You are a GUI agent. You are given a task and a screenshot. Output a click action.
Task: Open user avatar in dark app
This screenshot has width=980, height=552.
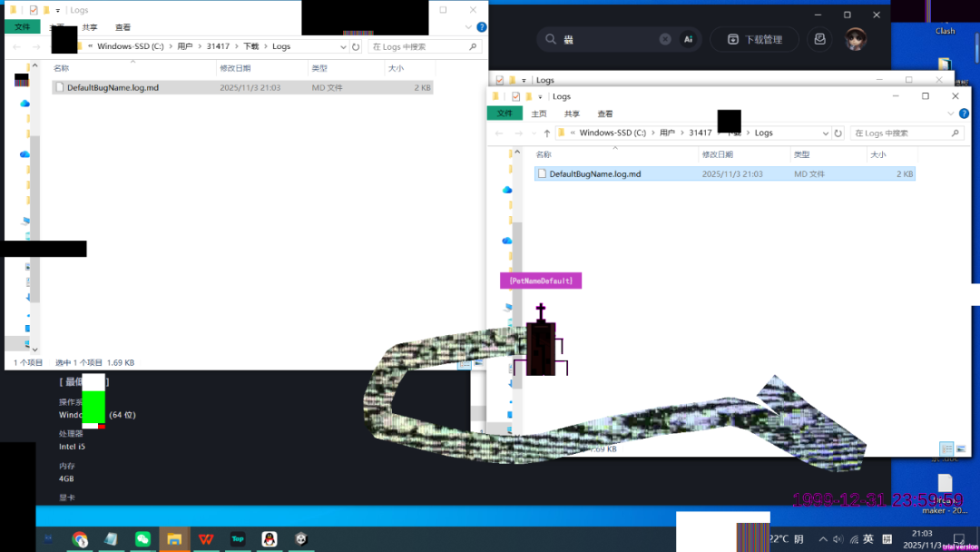856,39
